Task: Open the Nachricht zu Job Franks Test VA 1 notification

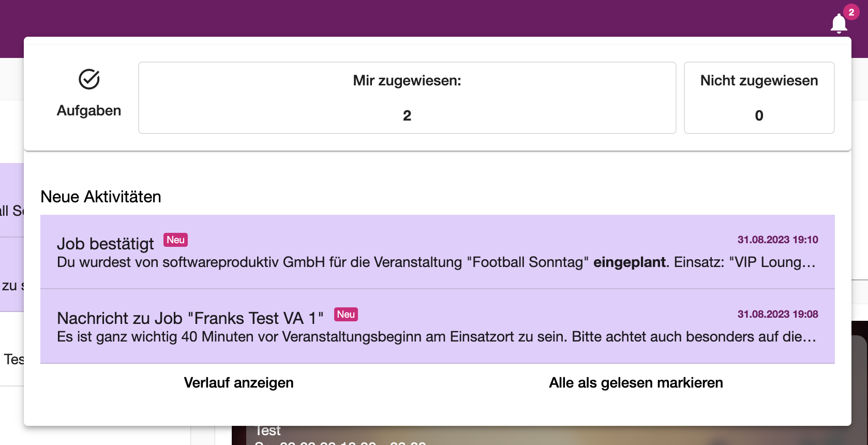Action: [x=438, y=327]
